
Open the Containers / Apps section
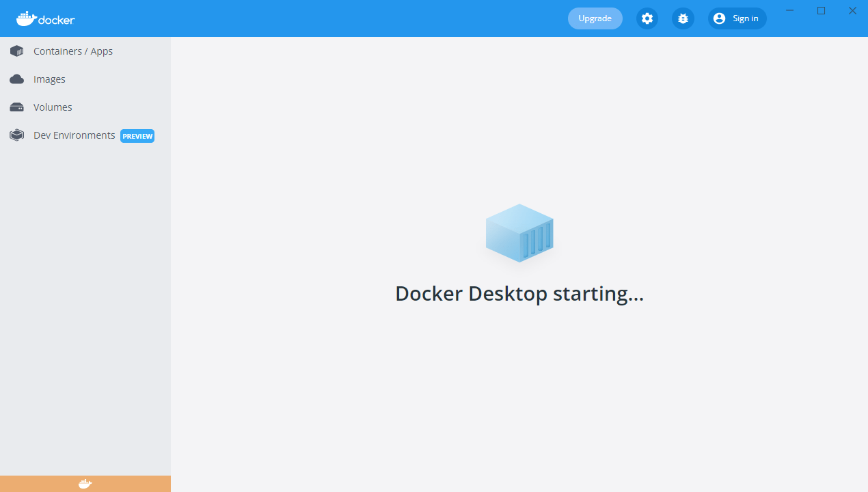(x=85, y=51)
